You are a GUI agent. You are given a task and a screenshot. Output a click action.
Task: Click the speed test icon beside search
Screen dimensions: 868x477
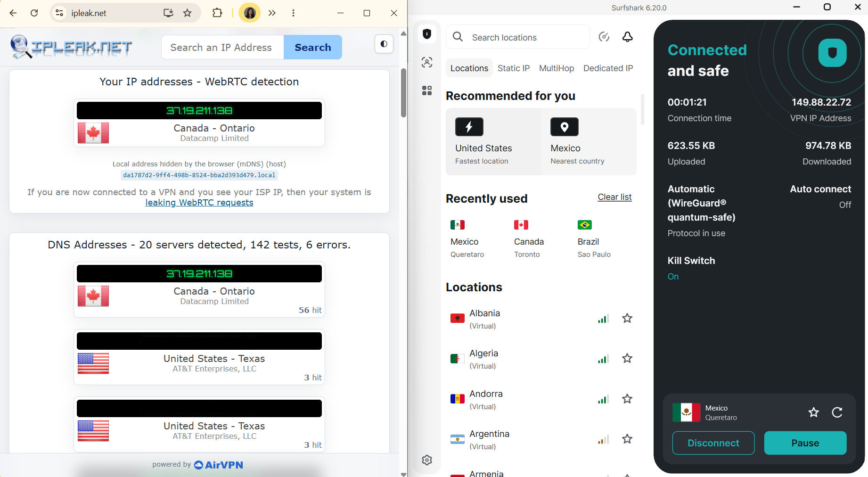pyautogui.click(x=604, y=37)
